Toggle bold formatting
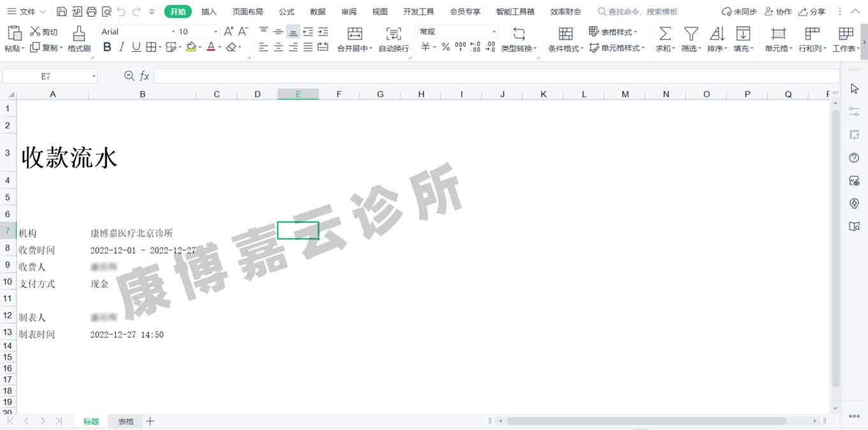 [107, 47]
